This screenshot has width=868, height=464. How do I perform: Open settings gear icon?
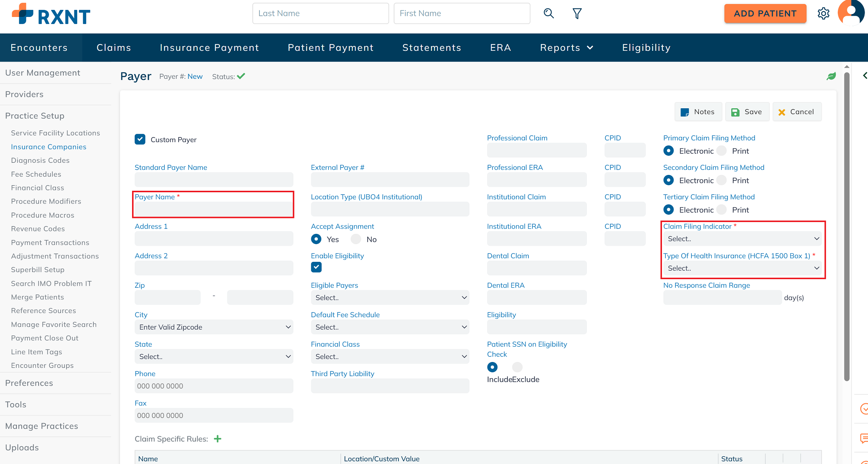[x=823, y=14]
